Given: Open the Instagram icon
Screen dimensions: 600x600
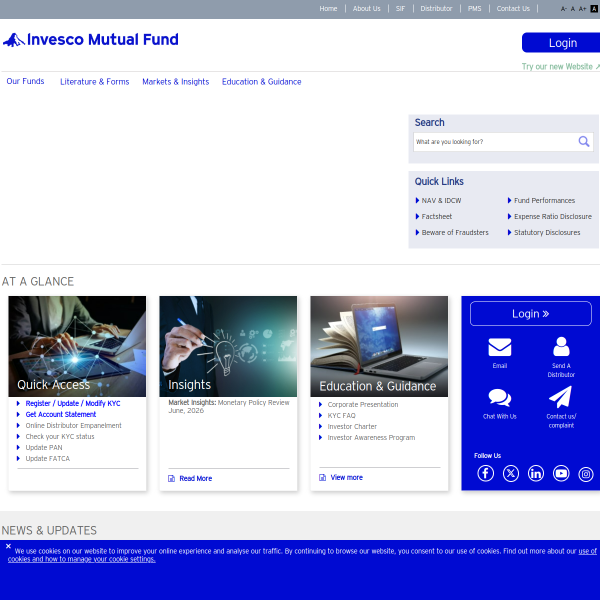Looking at the screenshot, I should (x=586, y=474).
